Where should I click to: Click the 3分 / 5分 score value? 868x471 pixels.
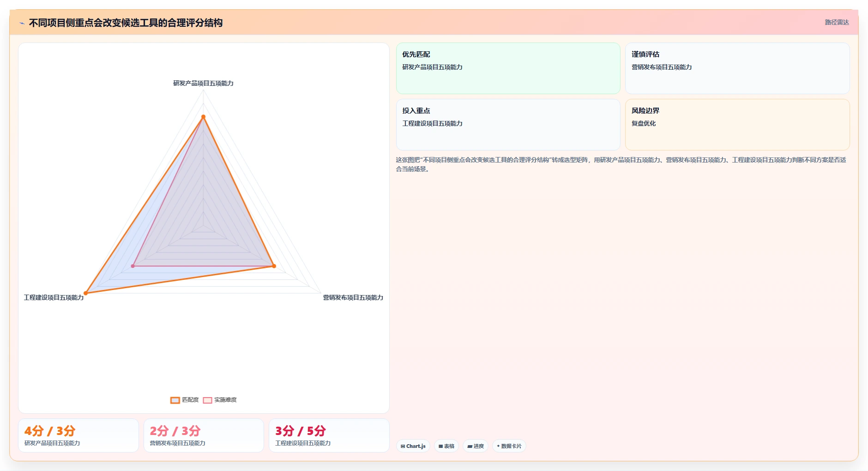click(301, 431)
